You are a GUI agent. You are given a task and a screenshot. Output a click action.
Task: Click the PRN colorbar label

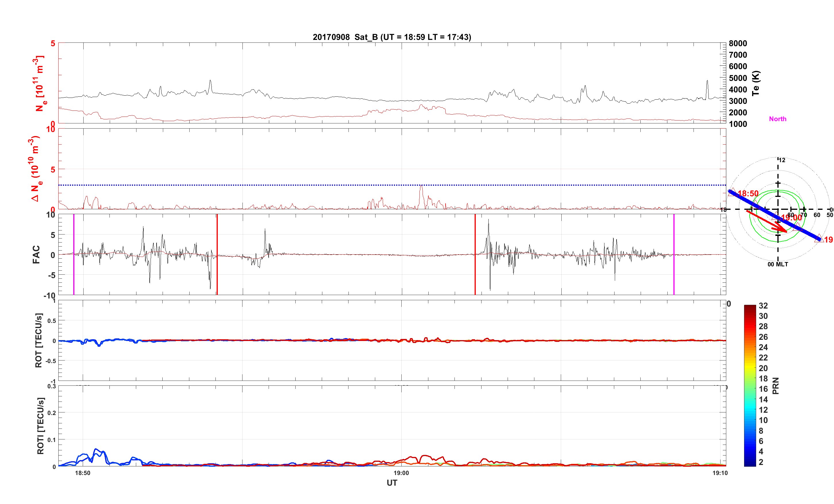(x=775, y=386)
